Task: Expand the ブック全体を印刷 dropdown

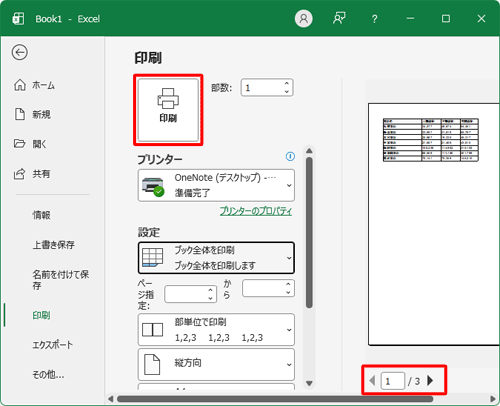Action: pyautogui.click(x=216, y=258)
